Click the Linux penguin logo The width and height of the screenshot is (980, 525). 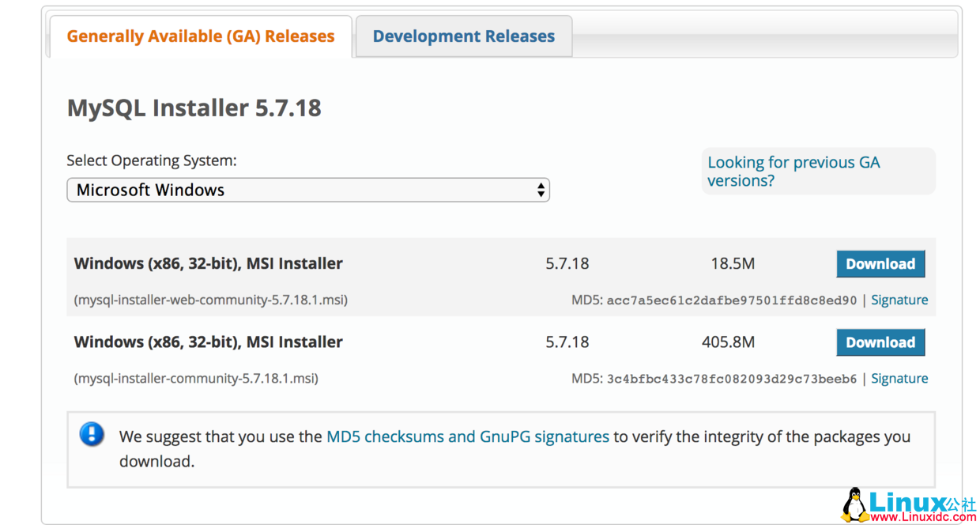pos(854,504)
